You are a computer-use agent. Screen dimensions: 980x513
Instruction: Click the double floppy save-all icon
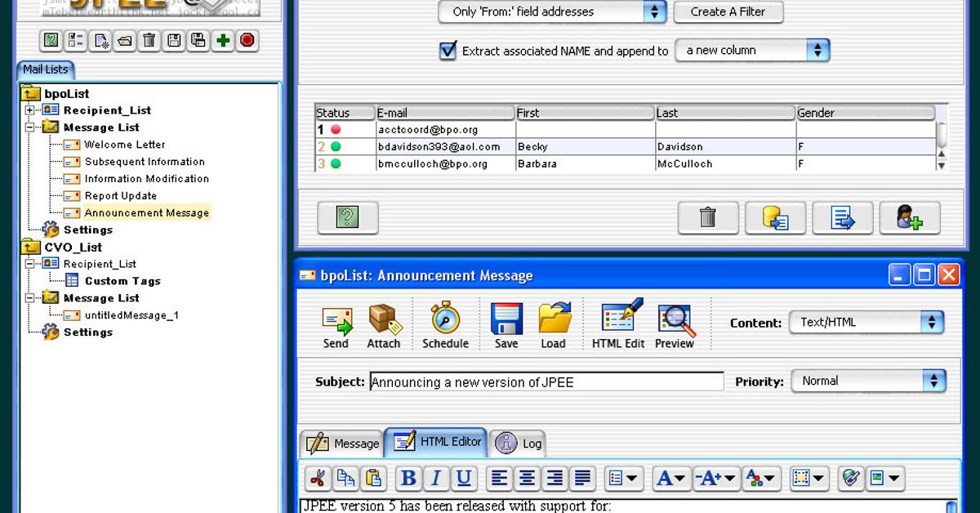click(x=198, y=40)
